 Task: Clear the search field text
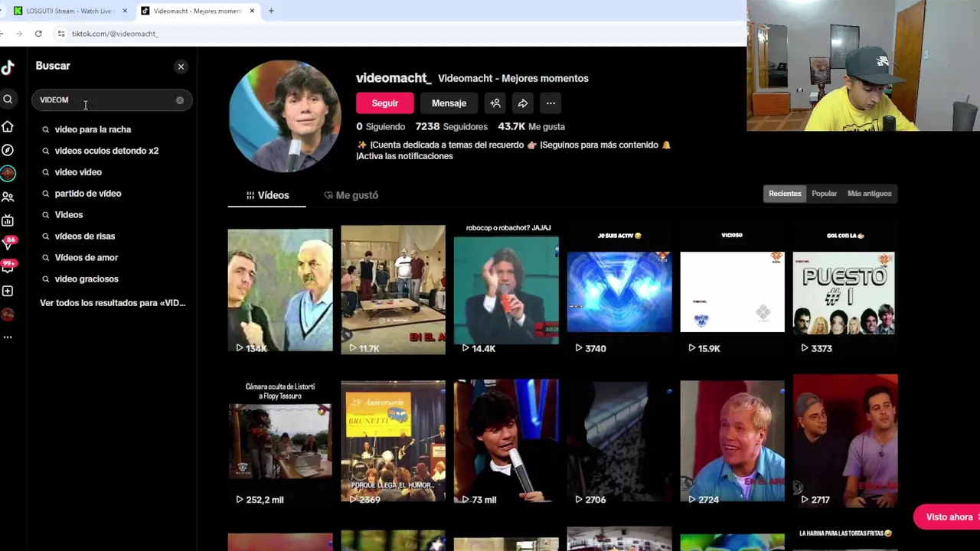click(x=180, y=100)
